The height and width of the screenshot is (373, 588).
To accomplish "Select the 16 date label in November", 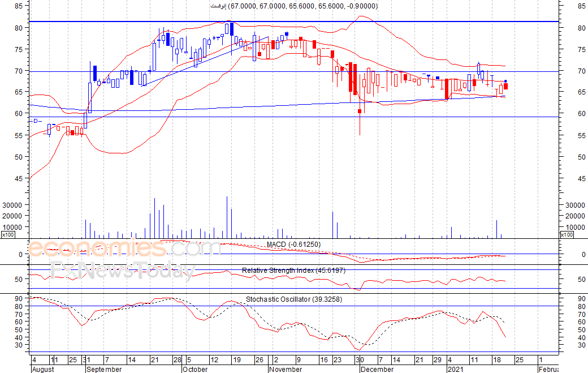I will pos(323,360).
